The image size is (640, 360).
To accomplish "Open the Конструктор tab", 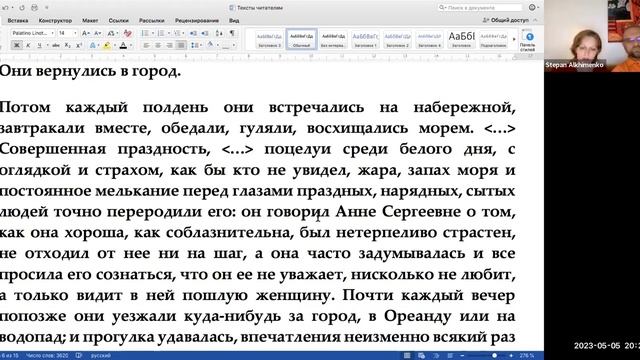I will coord(55,20).
